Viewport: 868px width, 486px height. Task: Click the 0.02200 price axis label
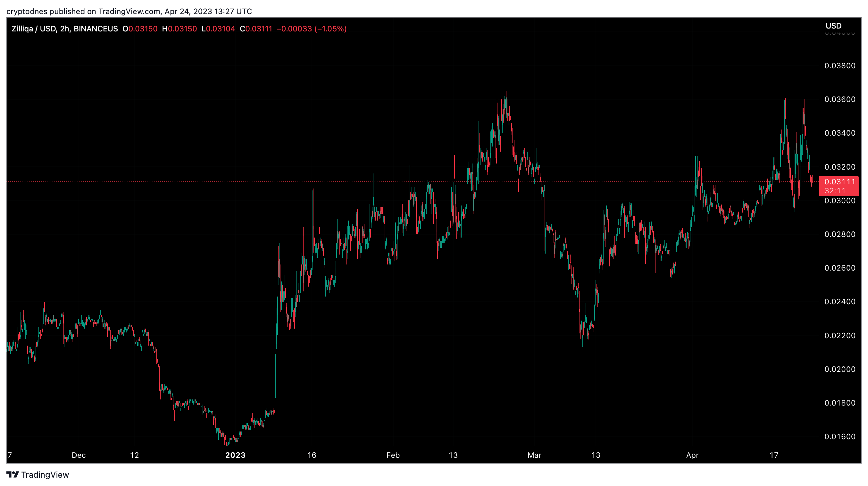click(x=840, y=336)
